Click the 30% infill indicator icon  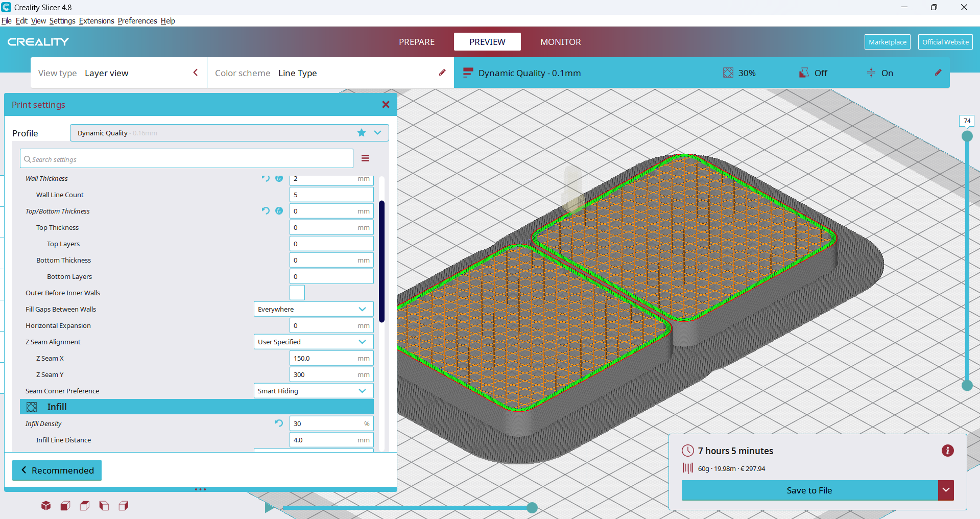coord(728,73)
